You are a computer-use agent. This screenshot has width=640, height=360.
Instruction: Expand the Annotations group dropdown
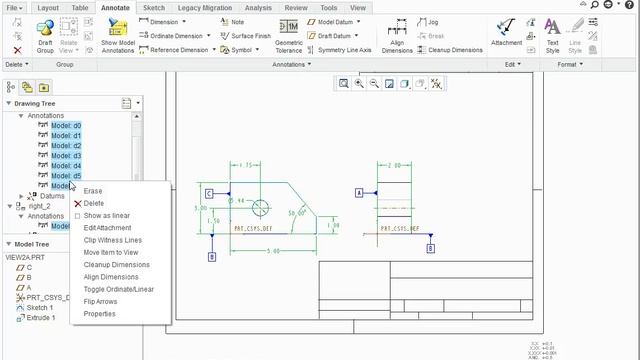point(291,64)
